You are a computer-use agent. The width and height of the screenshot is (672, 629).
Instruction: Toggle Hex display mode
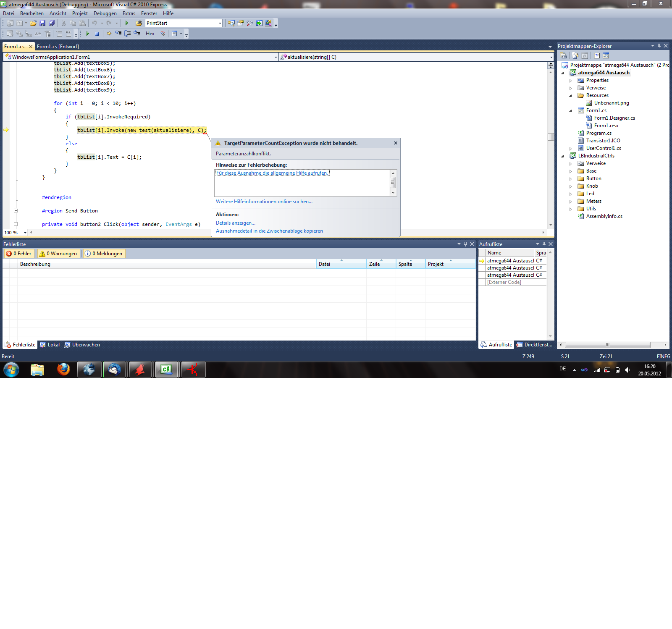coord(150,34)
